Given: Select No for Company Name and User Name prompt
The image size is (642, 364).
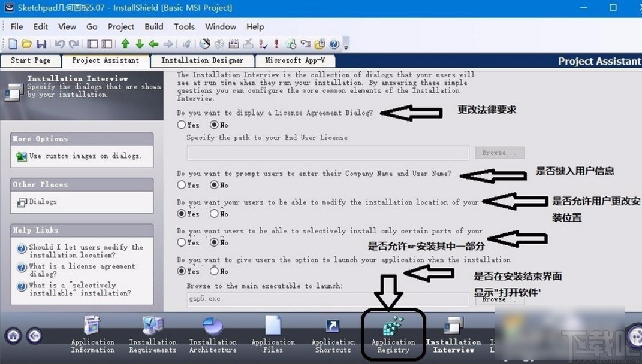Looking at the screenshot, I should click(x=214, y=185).
